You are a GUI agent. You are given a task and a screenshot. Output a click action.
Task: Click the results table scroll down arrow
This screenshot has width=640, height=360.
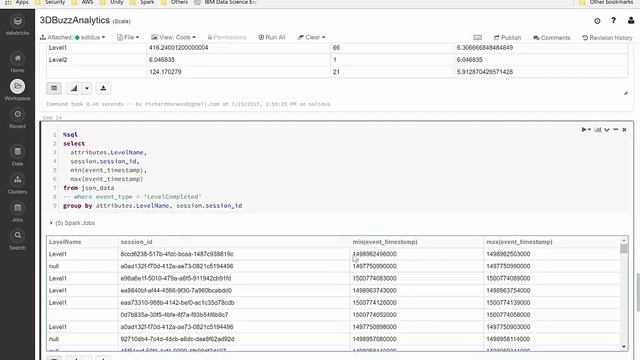(x=624, y=347)
